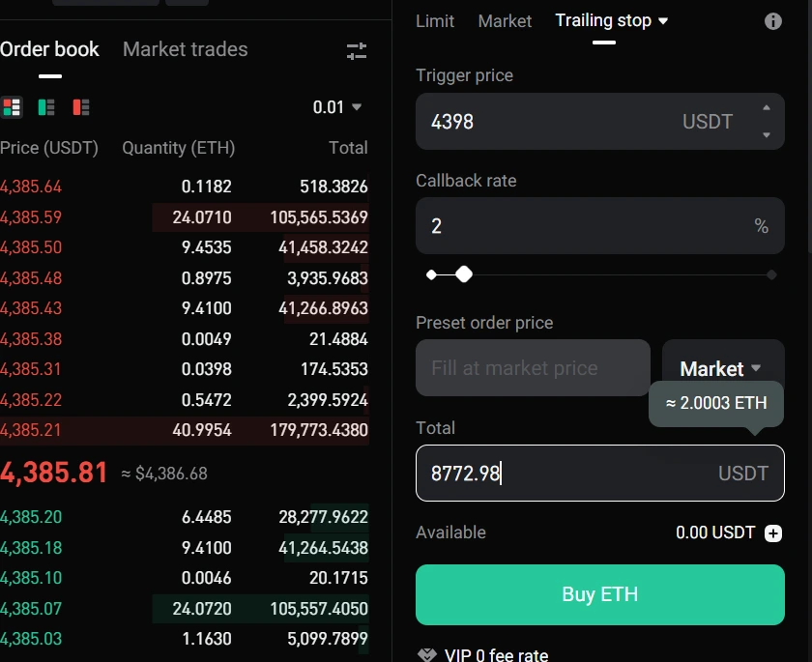Switch to the Market trades tab
The height and width of the screenshot is (662, 812).
point(185,49)
